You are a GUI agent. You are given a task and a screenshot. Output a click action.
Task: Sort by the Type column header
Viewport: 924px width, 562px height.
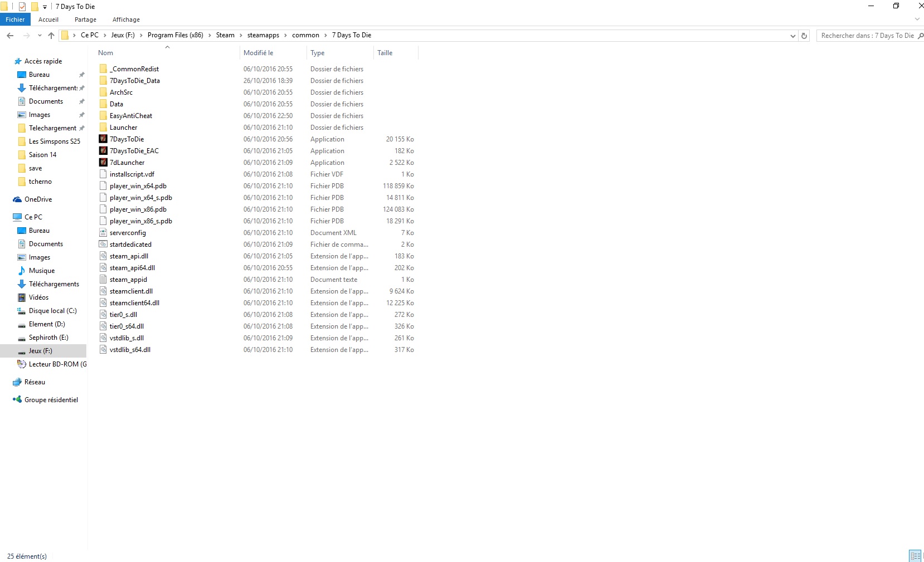317,53
